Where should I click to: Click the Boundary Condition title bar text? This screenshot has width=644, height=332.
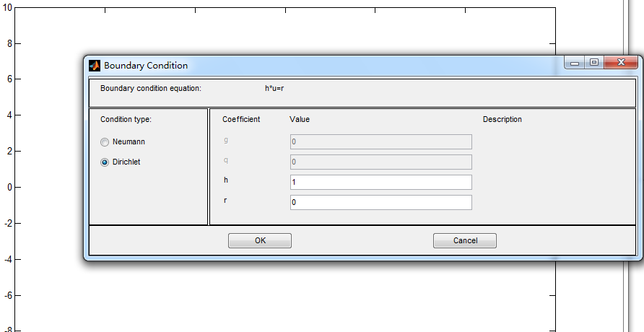coord(146,65)
